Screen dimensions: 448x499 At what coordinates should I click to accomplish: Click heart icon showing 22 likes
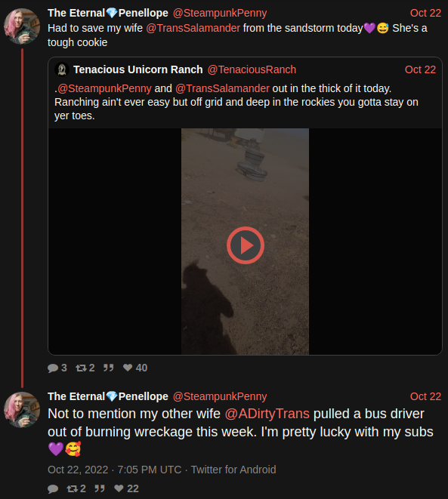point(119,488)
